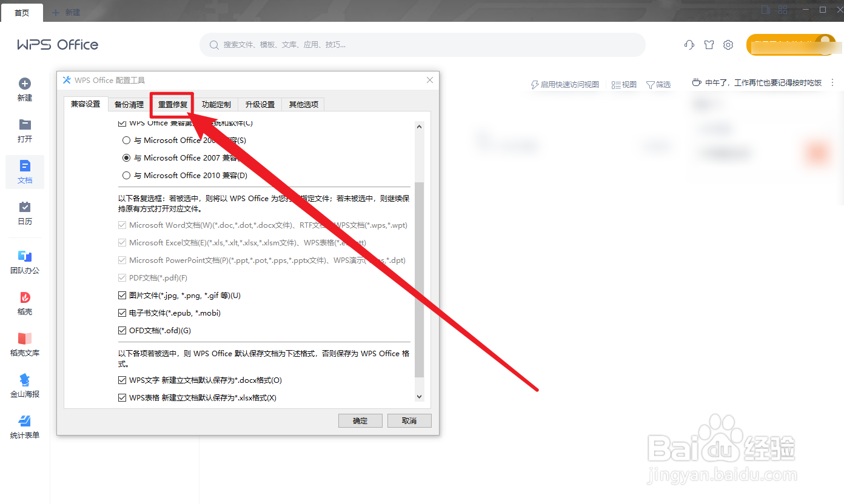The image size is (844, 504).
Task: Open the 金山海报 icon
Action: pos(25,380)
